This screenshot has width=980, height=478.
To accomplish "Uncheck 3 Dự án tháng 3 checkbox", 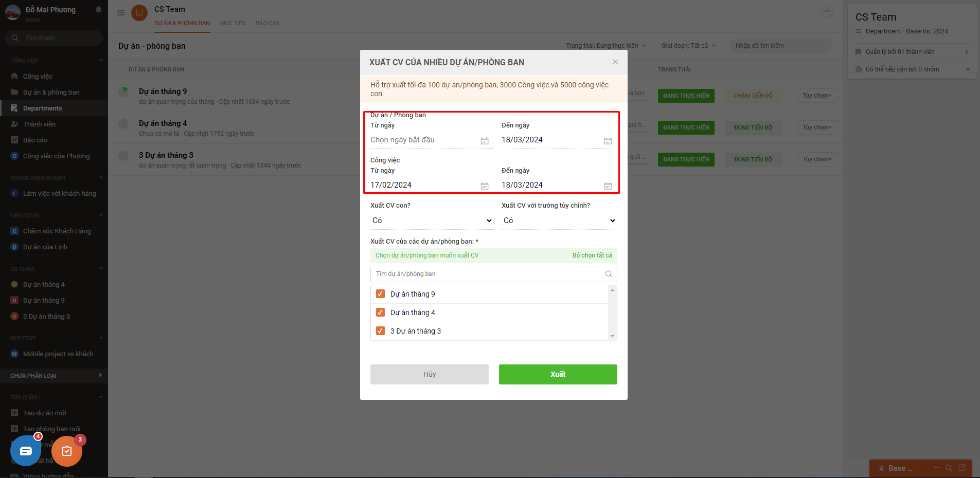I will coord(380,331).
